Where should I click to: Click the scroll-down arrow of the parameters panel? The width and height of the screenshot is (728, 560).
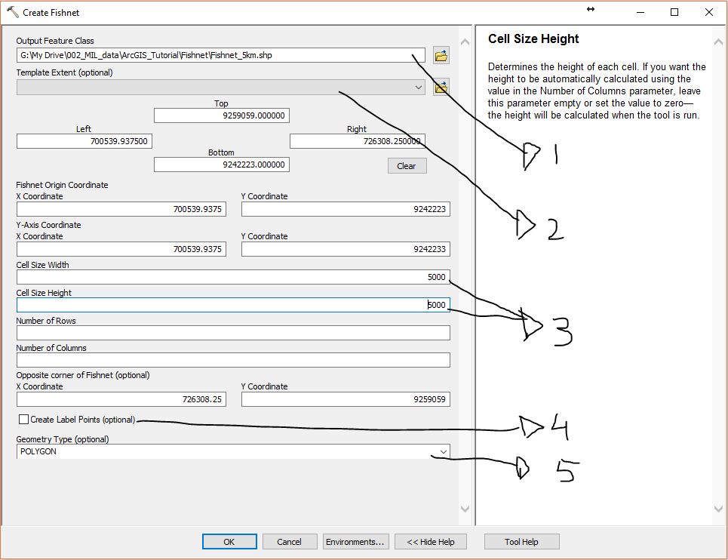tap(465, 509)
